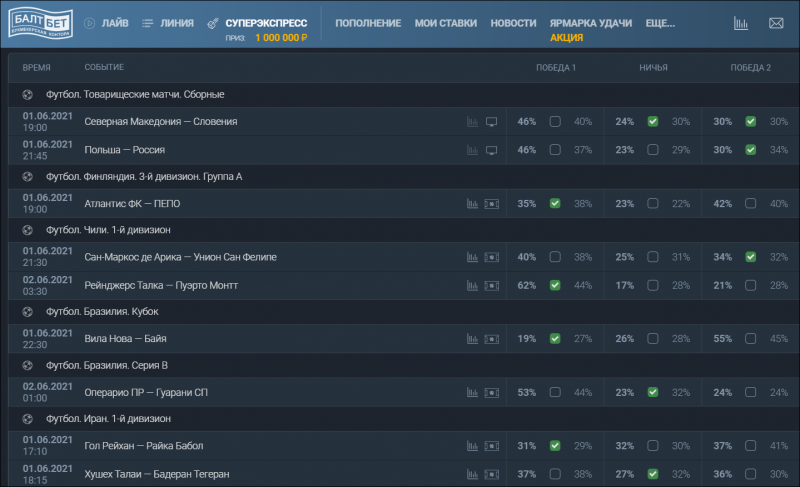Click the Победа 2 column header
800x487 pixels.
pyautogui.click(x=751, y=67)
